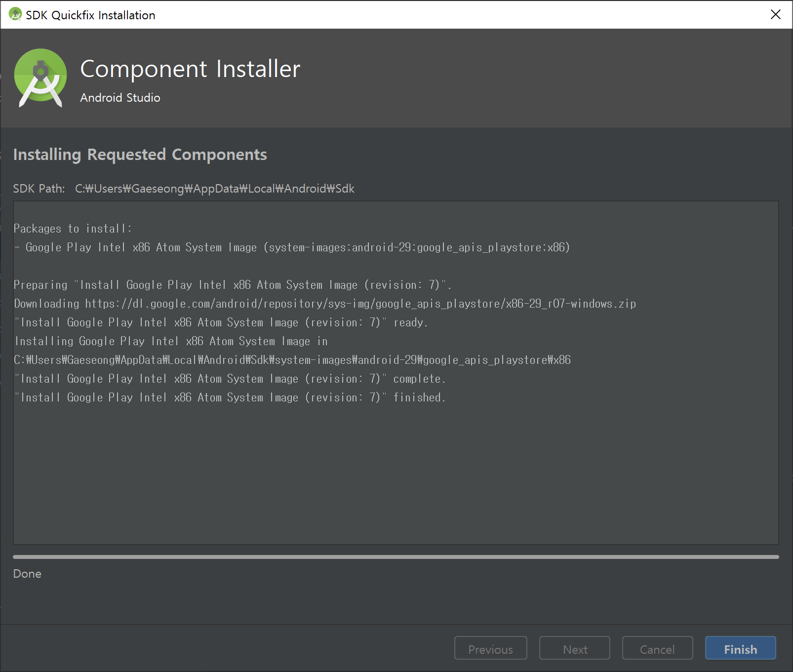
Task: Click the system-images package name line
Action: pos(292,247)
